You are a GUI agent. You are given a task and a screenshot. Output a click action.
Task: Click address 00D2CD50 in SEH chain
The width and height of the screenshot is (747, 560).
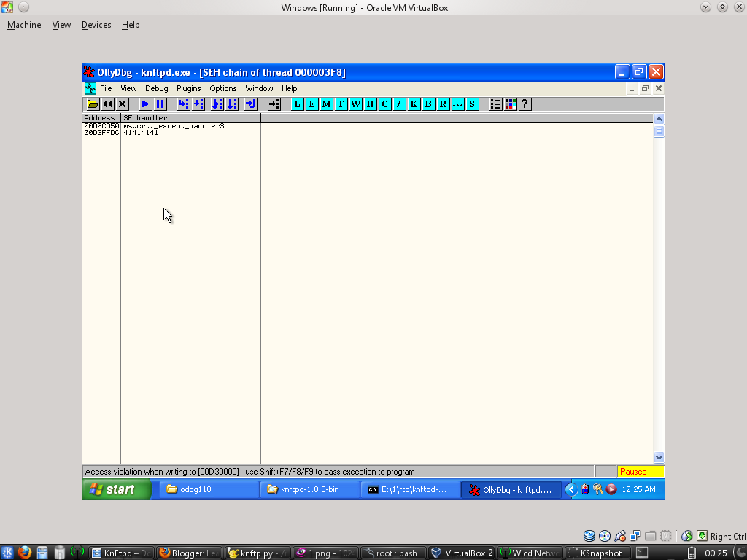coord(101,126)
